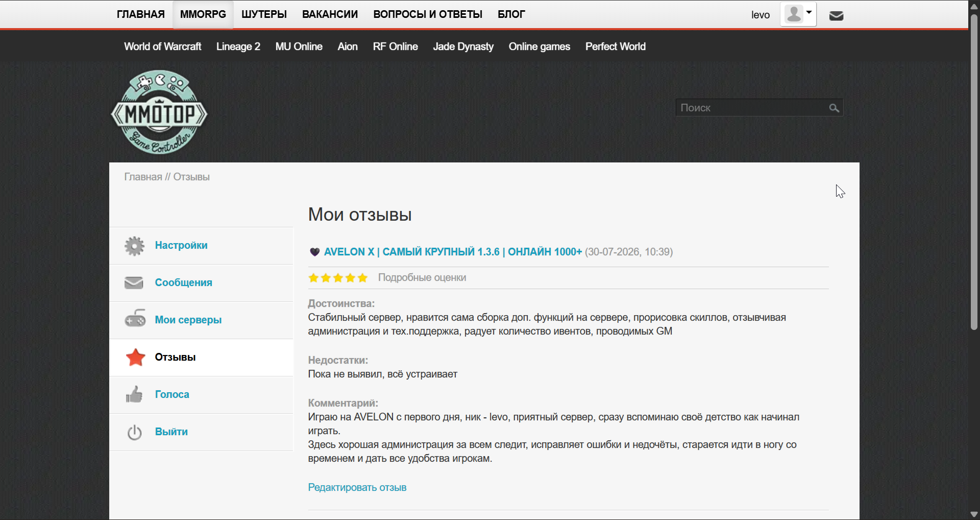This screenshot has width=980, height=520.
Task: Open the Aion category
Action: [x=348, y=46]
